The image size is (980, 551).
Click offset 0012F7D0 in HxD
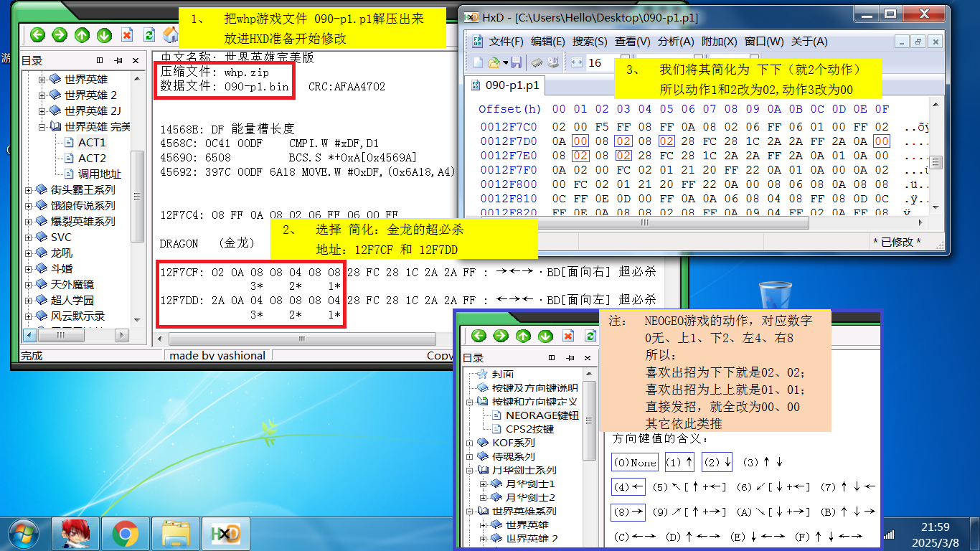tap(509, 141)
